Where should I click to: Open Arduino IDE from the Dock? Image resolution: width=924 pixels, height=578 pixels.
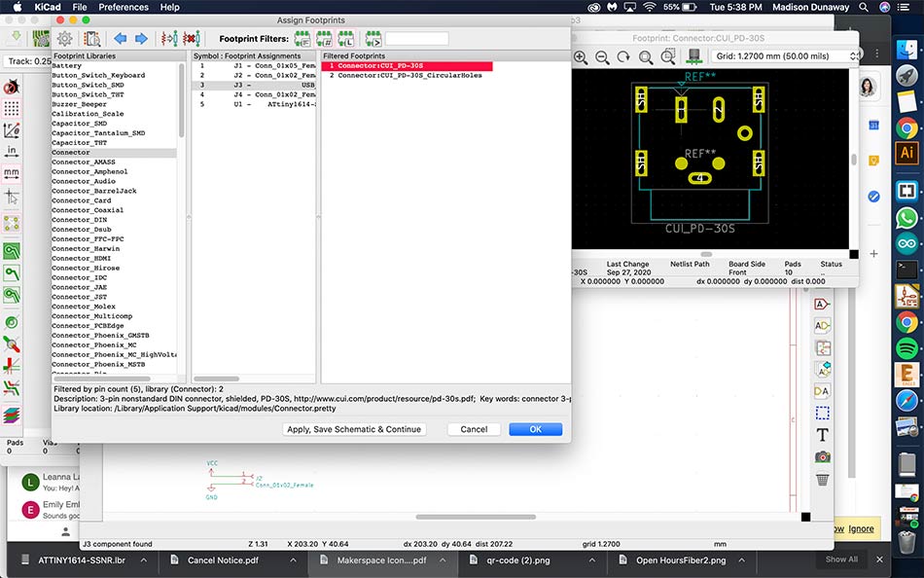[x=906, y=243]
